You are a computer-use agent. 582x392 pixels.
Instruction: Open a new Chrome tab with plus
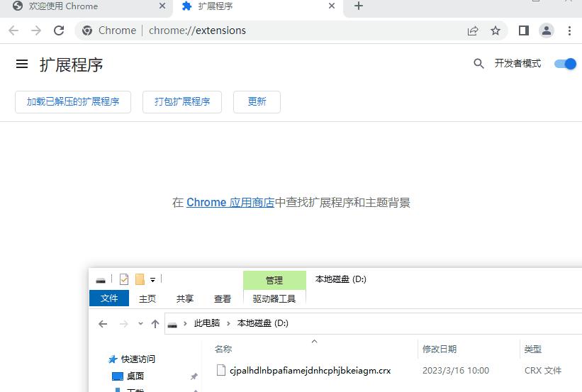(359, 6)
